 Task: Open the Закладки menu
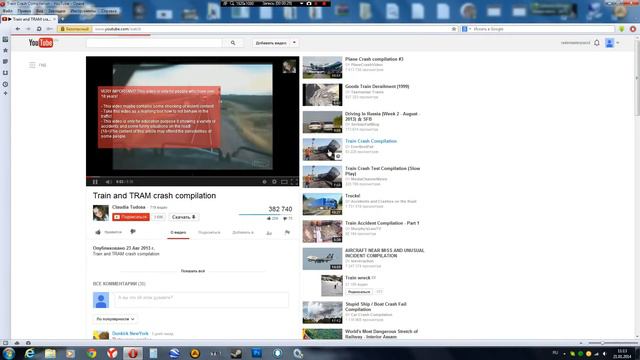(x=56, y=11)
